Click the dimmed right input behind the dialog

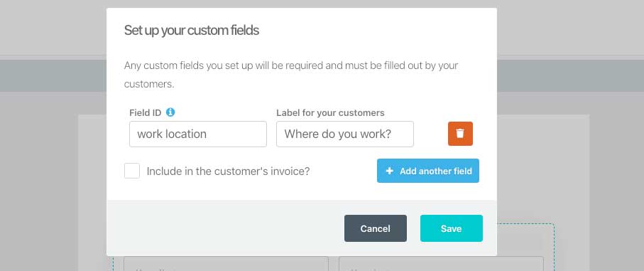(x=441, y=264)
